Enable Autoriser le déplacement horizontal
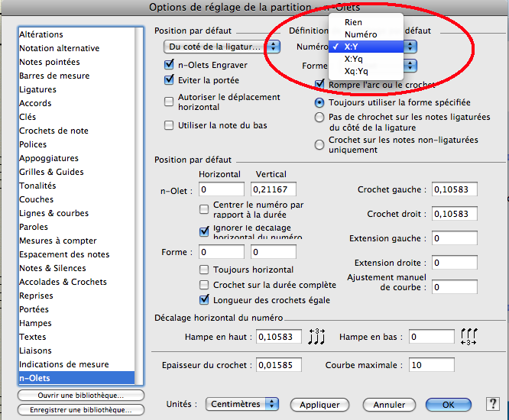Viewport: 509px width, 420px height. point(170,102)
